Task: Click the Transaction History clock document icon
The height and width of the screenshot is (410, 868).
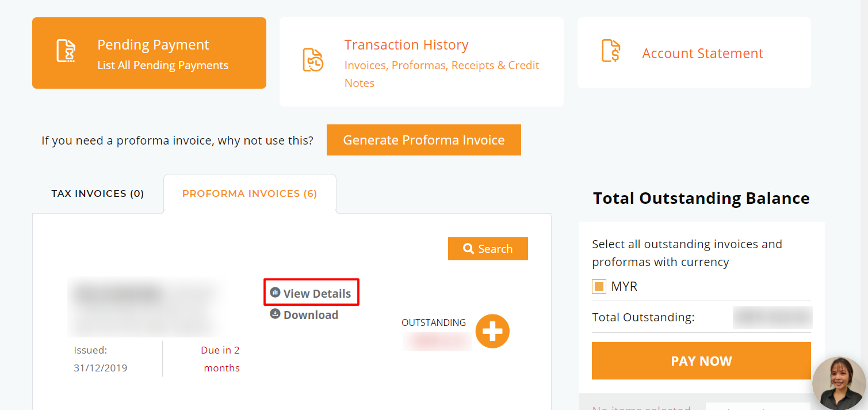Action: 313,60
